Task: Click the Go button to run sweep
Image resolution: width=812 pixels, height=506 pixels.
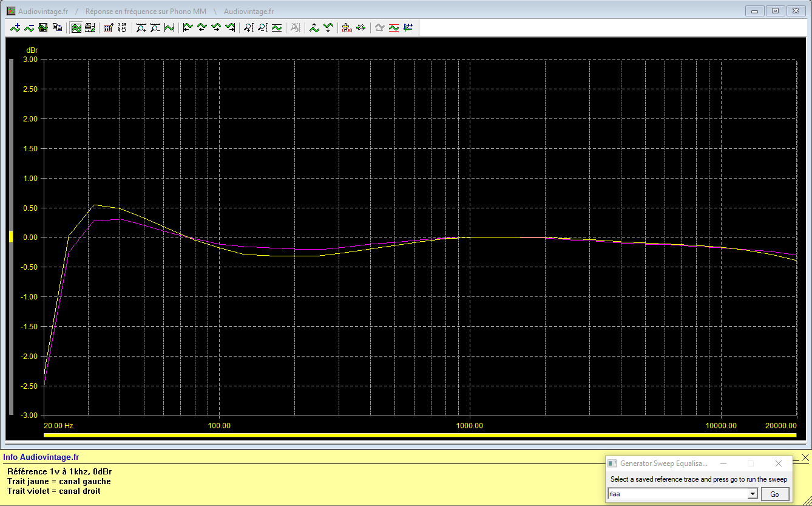Action: (x=774, y=494)
